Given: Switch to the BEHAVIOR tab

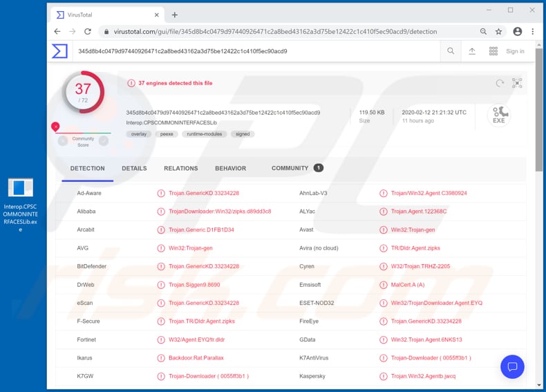Looking at the screenshot, I should 231,168.
